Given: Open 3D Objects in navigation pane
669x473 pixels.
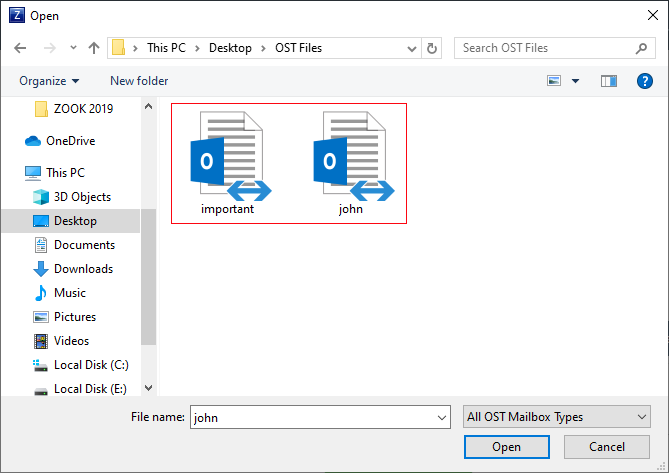Looking at the screenshot, I should (82, 197).
